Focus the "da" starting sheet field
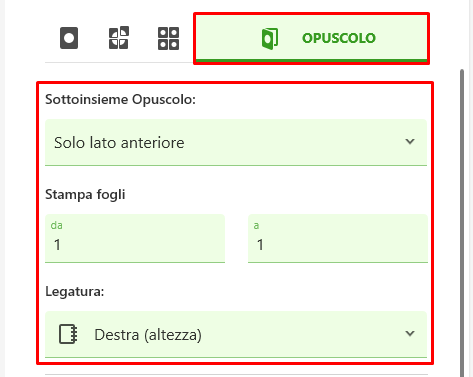 [x=135, y=238]
